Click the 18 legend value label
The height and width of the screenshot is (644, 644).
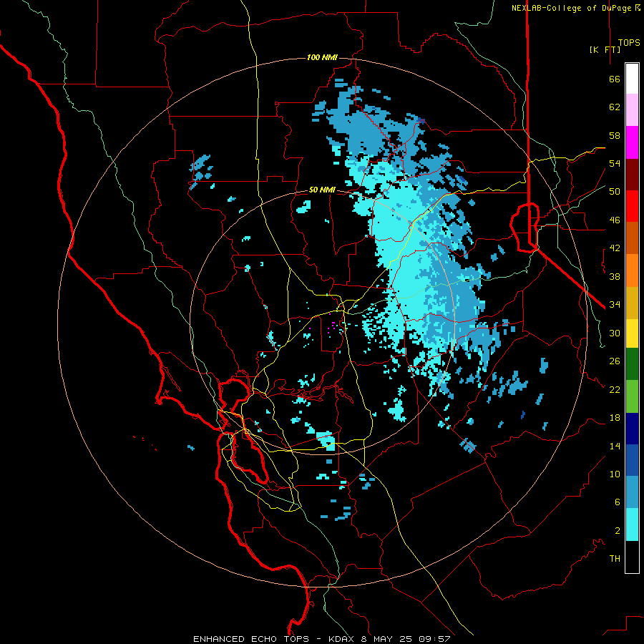click(615, 417)
